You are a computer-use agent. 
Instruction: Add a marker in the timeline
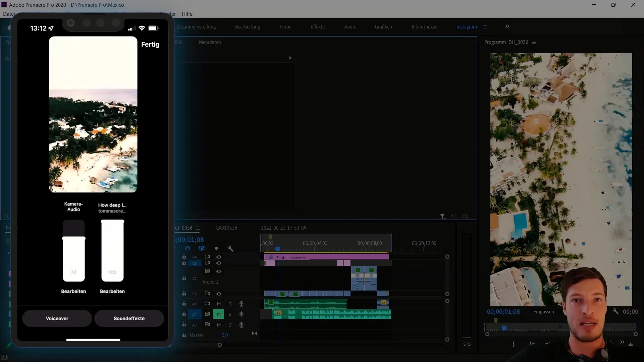coord(216,248)
